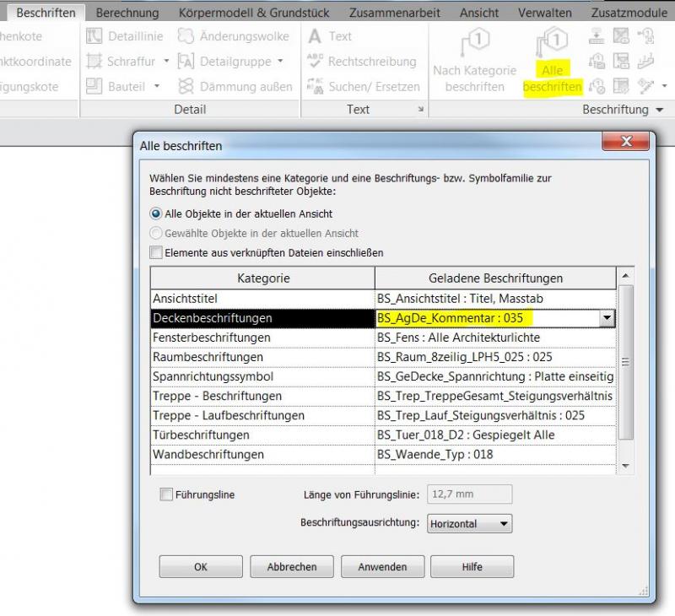Screen dimensions: 675x616
Task: Open Beschriftungsausrichtung Horizontal dropdown
Action: (469, 524)
